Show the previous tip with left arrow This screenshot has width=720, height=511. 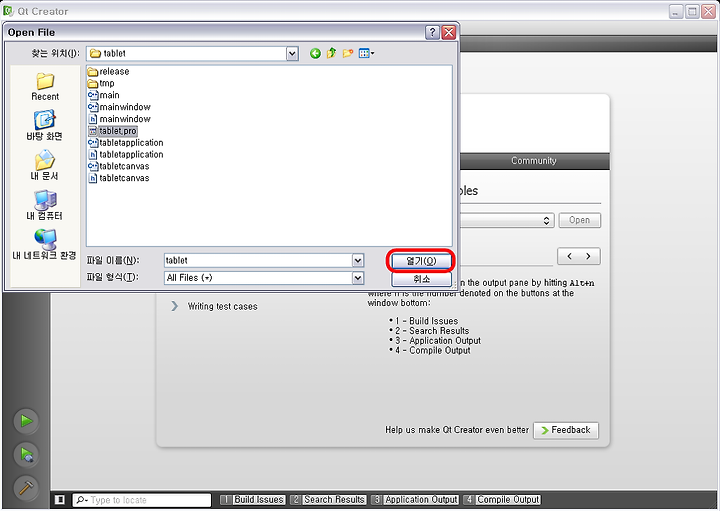(569, 256)
